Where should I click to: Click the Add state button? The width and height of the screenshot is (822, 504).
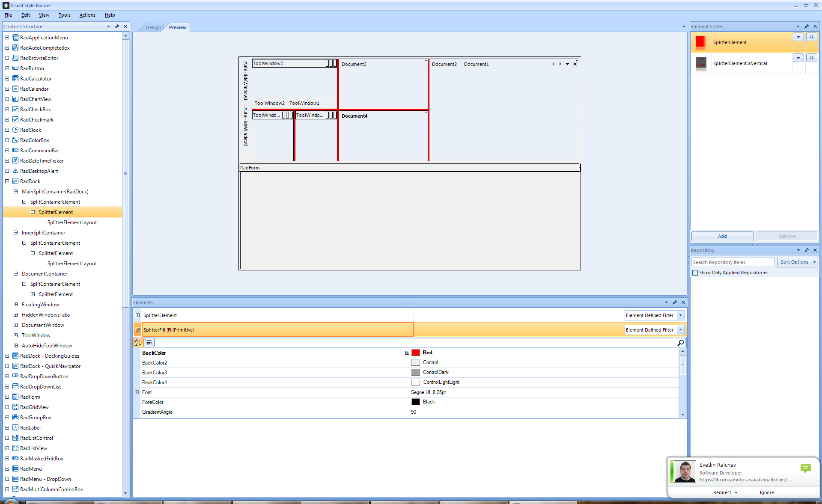[722, 236]
